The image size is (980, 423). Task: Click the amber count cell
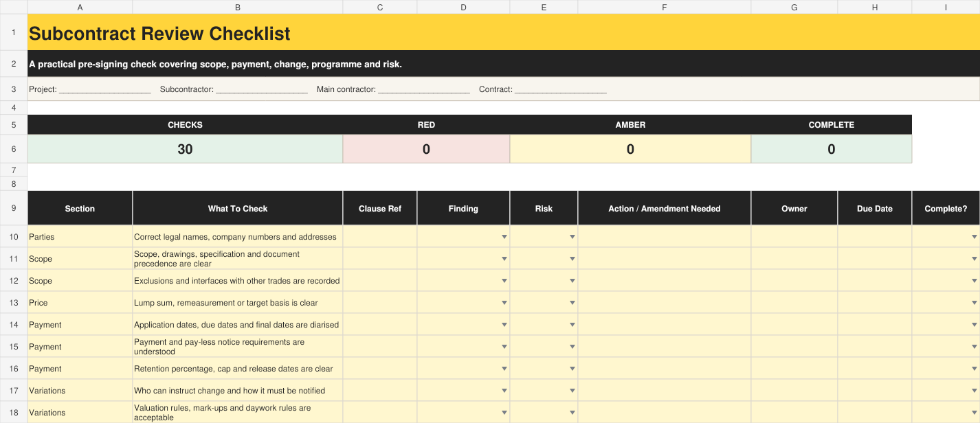point(630,149)
